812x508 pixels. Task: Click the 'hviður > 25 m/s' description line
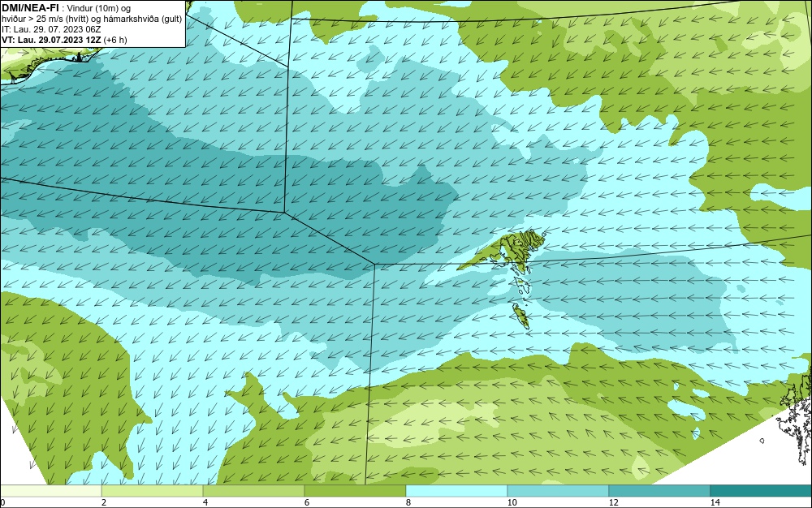92,19
